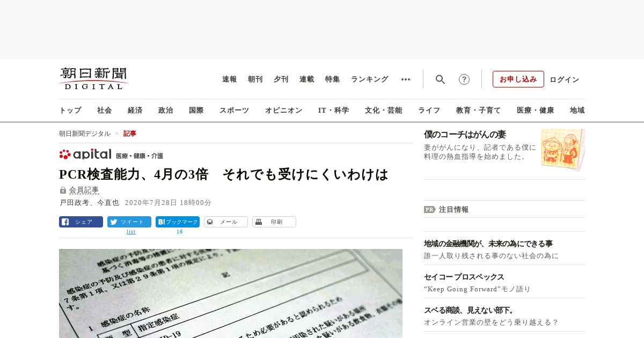Click 妻ががんになり description text
The image size is (644, 338).
point(480,152)
